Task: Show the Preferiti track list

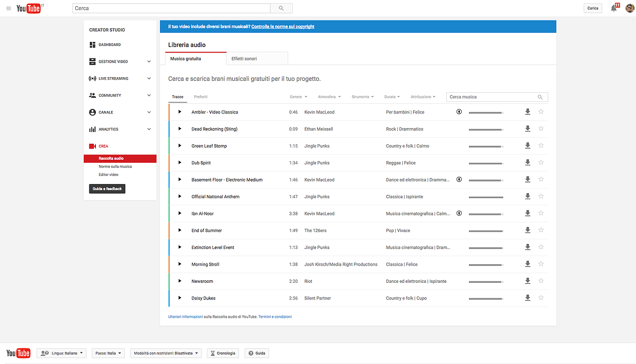Action: [x=201, y=97]
